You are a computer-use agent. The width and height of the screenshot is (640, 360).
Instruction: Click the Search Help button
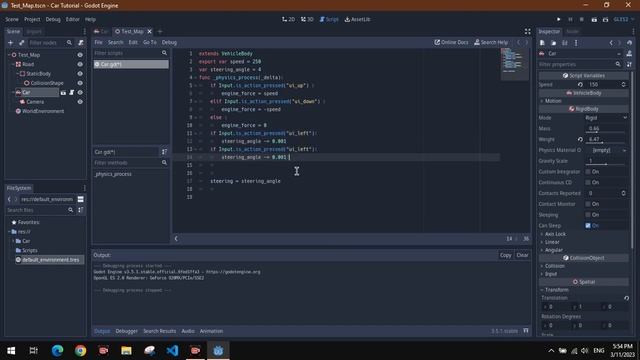491,42
